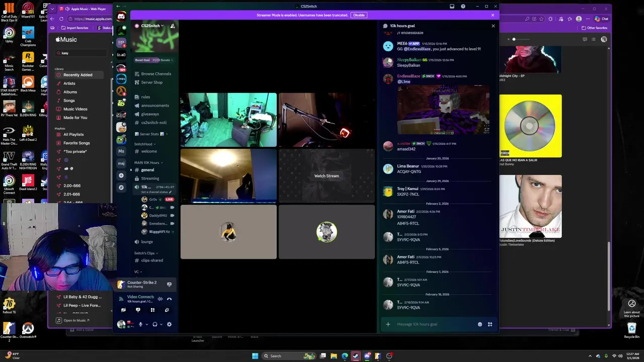
Task: Open Discord inbox icon in title bar
Action: 452,7
